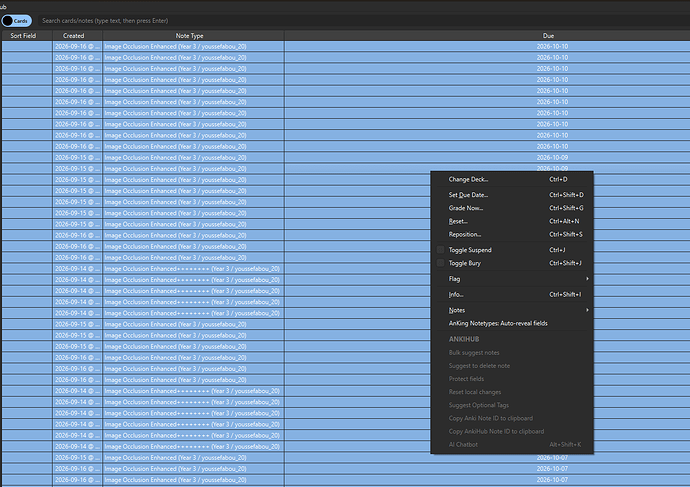The width and height of the screenshot is (690, 487).
Task: Open Grade Now... from context menu
Action: (x=512, y=208)
